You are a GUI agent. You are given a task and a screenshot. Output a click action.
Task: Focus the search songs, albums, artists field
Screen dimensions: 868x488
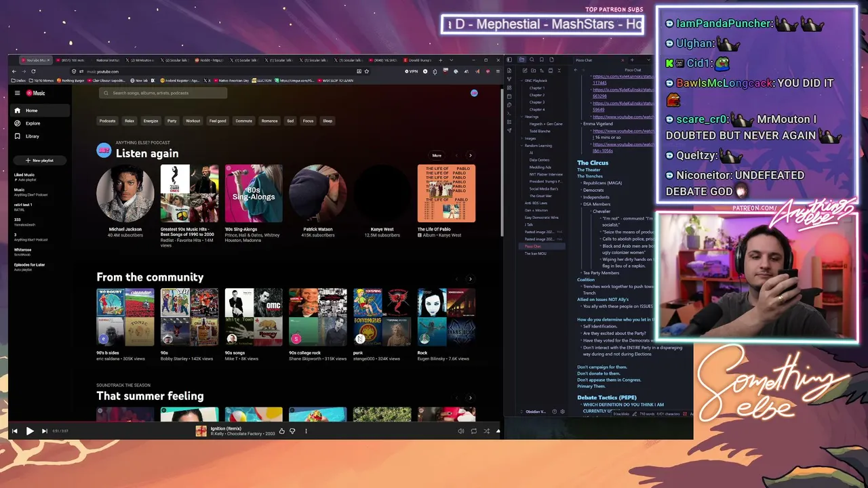[163, 93]
